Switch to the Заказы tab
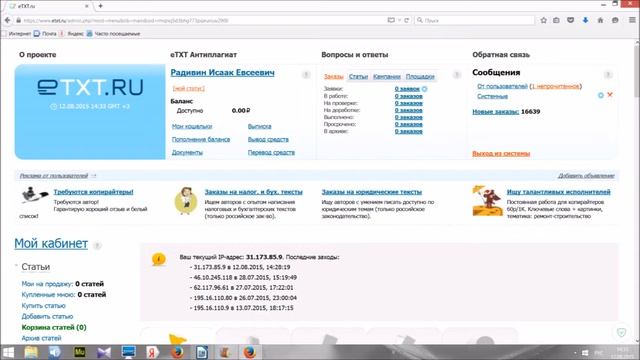The width and height of the screenshot is (640, 360). click(333, 76)
